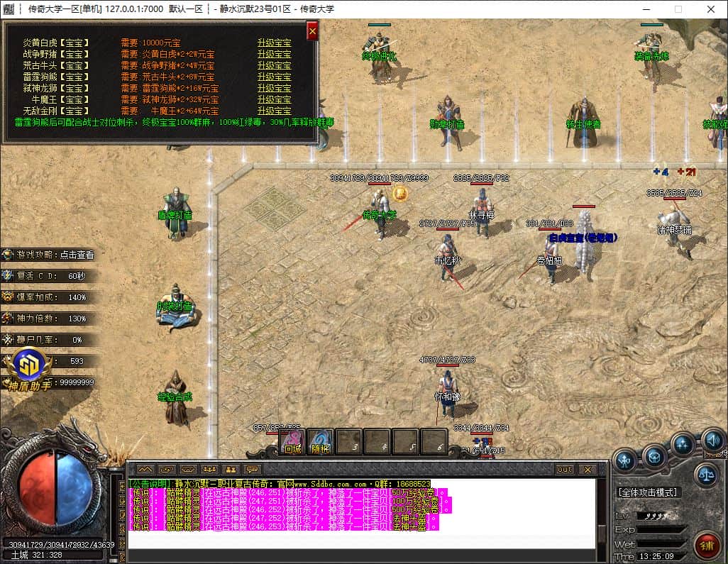Screen dimensions: 728x564
Task: Open the sparkle skills round icon
Action: (683, 444)
